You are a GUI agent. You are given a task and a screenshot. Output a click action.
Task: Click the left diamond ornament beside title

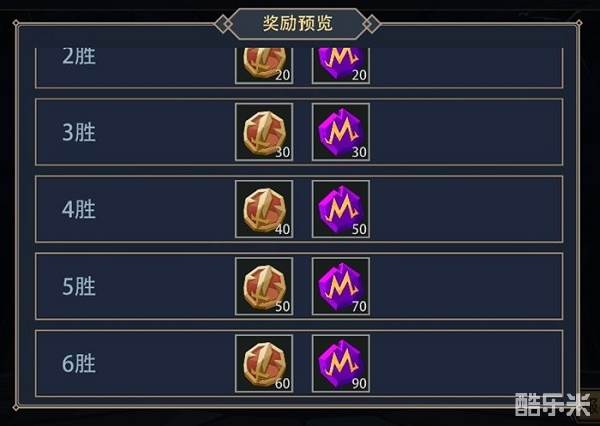[223, 24]
